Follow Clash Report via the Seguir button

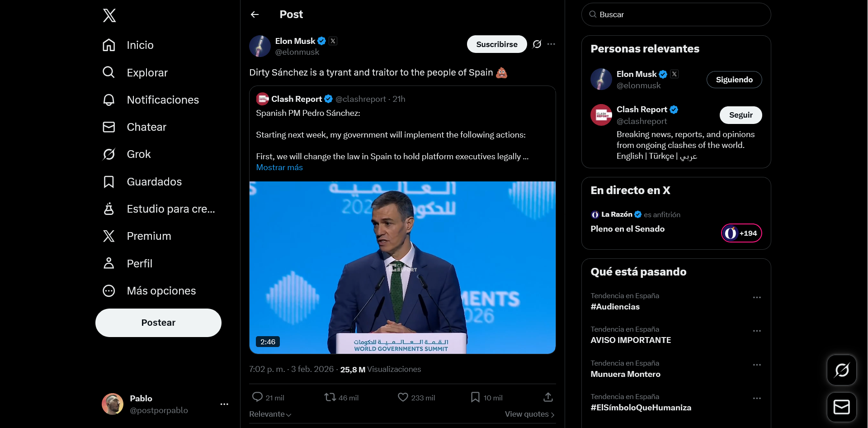click(x=740, y=115)
